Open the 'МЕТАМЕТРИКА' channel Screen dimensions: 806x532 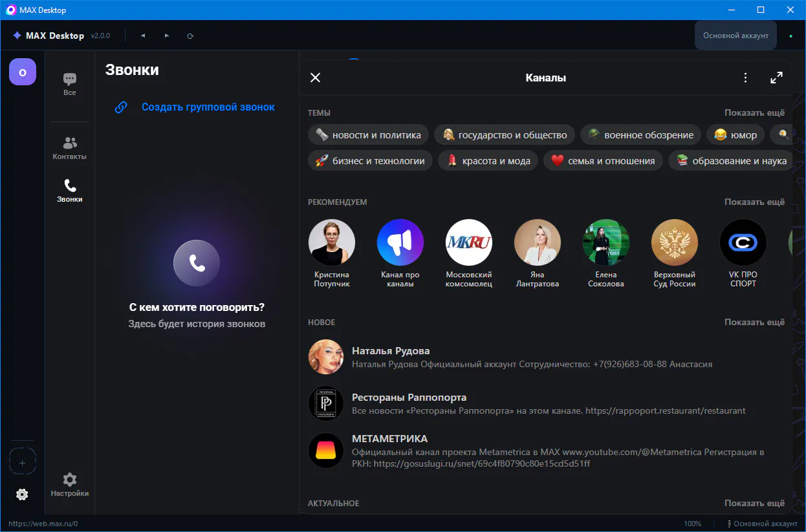pyautogui.click(x=546, y=451)
